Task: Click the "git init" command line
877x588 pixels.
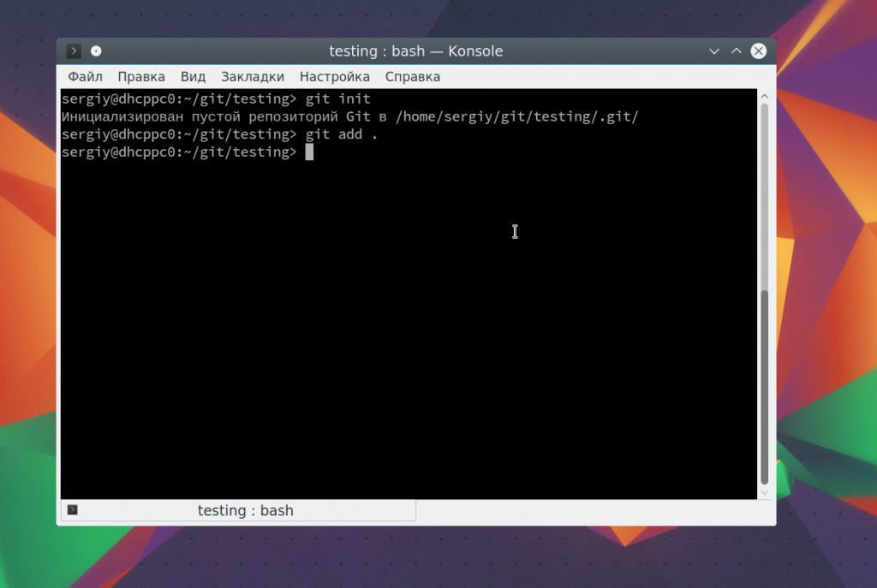Action: 337,99
